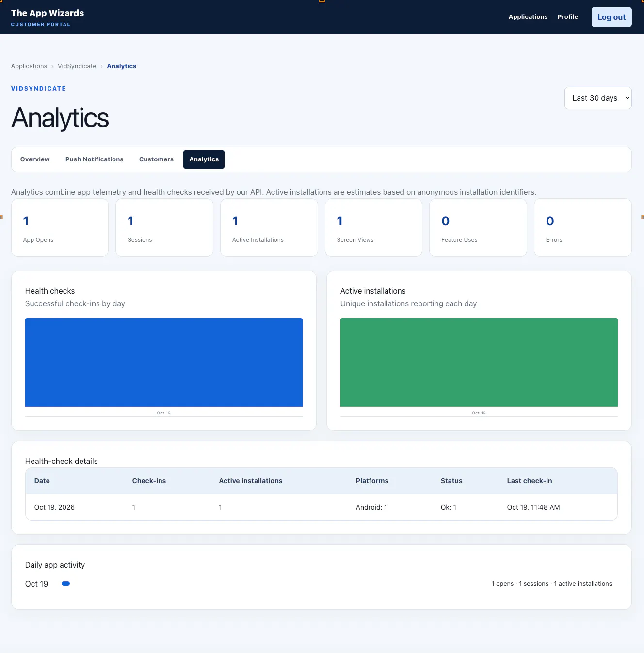Switch to the Overview tab
The height and width of the screenshot is (653, 644).
[x=35, y=159]
